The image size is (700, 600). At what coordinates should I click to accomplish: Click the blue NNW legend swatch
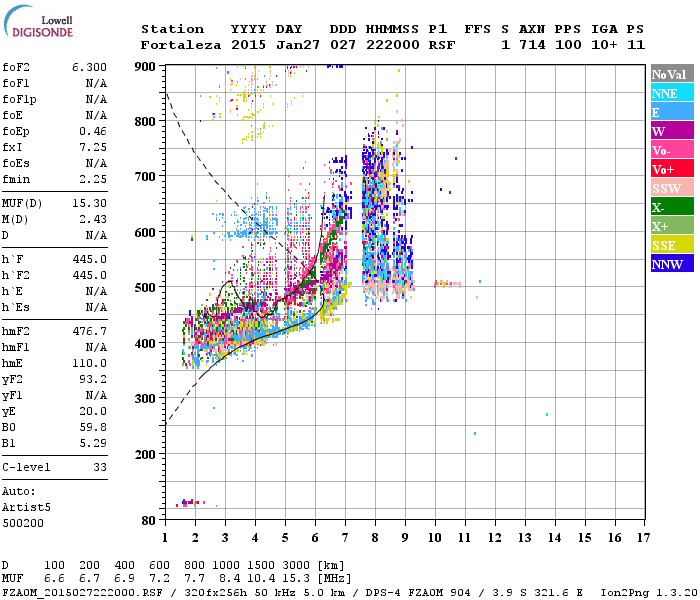670,264
